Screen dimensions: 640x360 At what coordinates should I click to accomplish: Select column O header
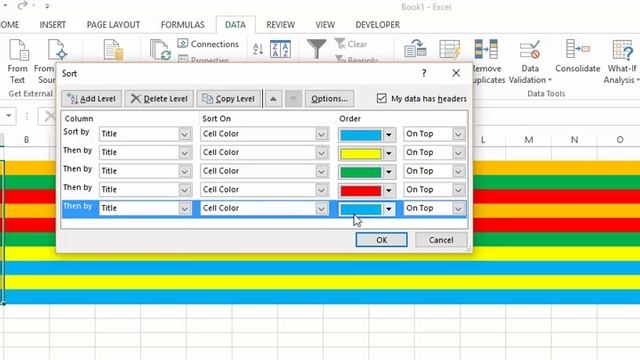pyautogui.click(x=620, y=140)
